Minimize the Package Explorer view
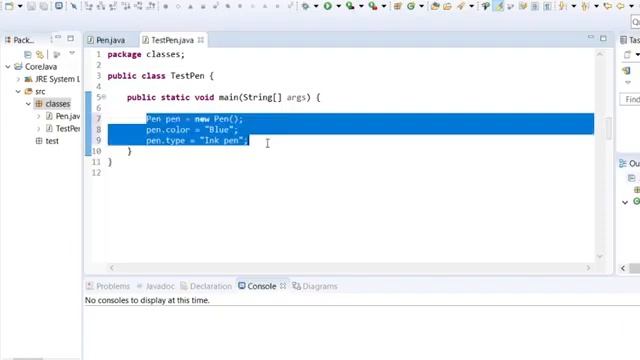 click(58, 38)
